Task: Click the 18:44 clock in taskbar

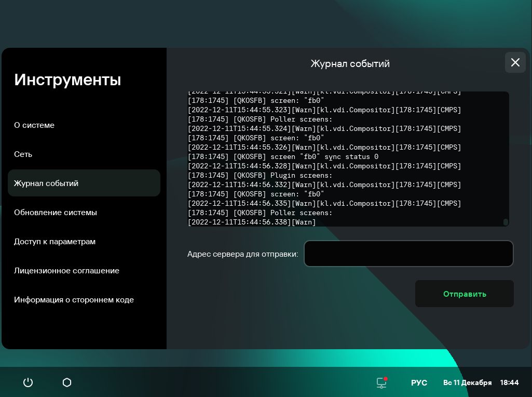Action: click(509, 382)
